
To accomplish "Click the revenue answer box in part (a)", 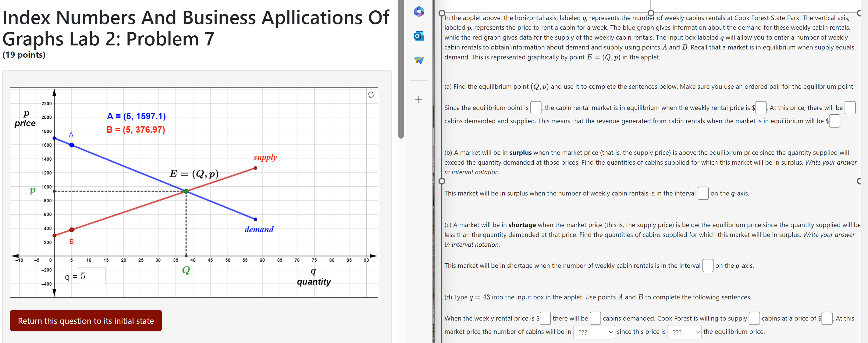I will click(834, 121).
